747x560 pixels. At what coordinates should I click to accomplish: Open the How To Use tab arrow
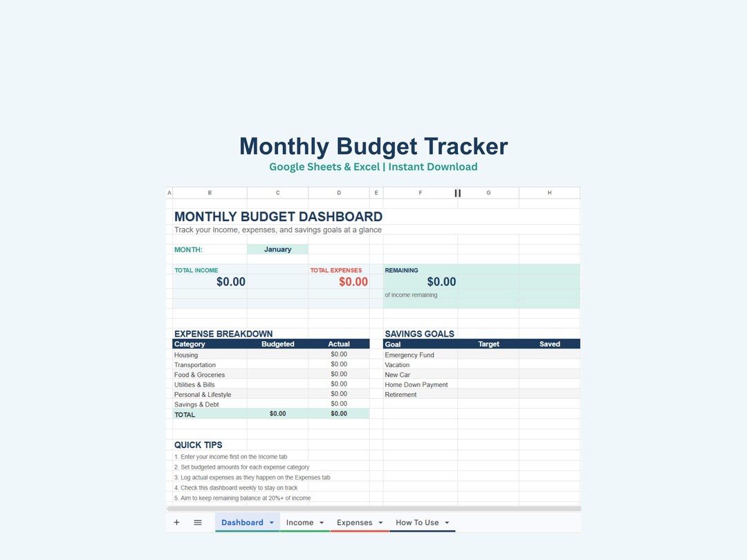[x=447, y=523]
